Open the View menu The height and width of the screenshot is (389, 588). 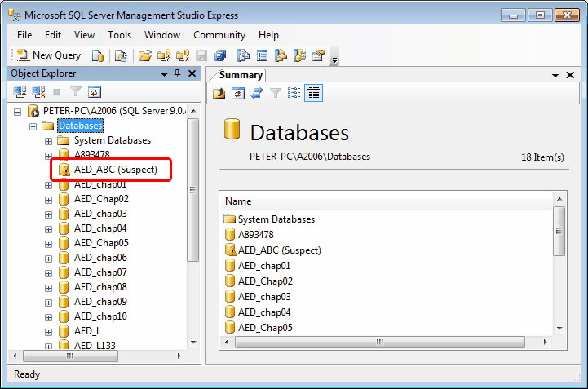point(84,35)
